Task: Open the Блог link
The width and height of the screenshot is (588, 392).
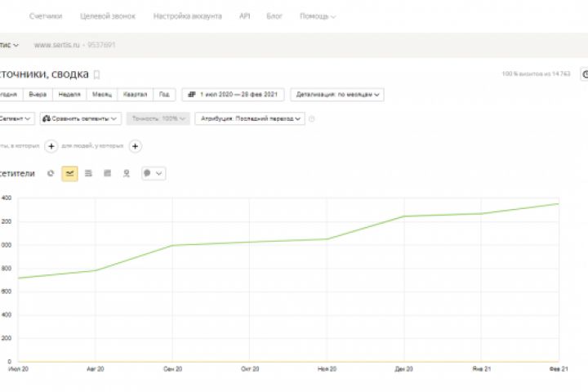Action: pyautogui.click(x=274, y=16)
